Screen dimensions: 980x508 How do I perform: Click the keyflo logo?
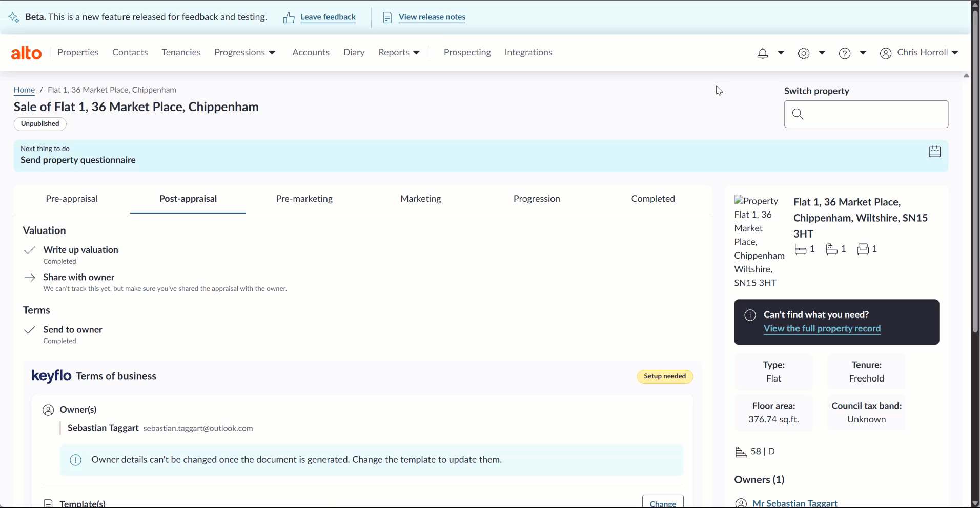[51, 376]
